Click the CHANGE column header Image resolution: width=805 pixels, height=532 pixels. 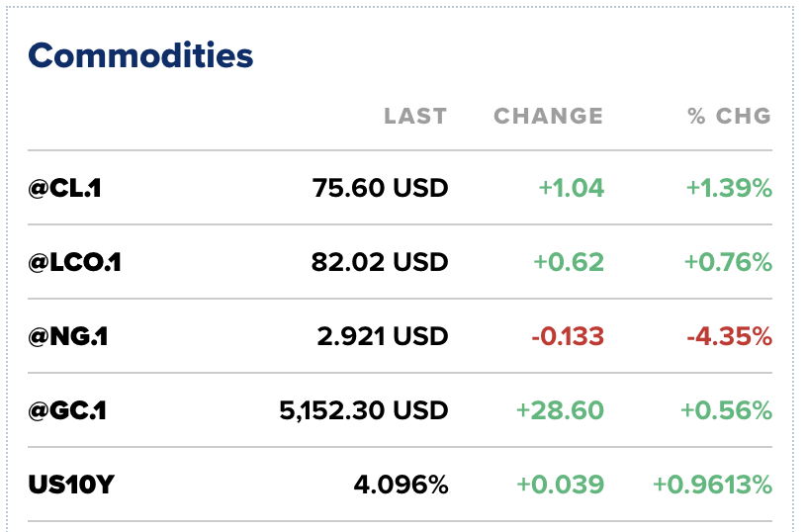click(x=548, y=116)
